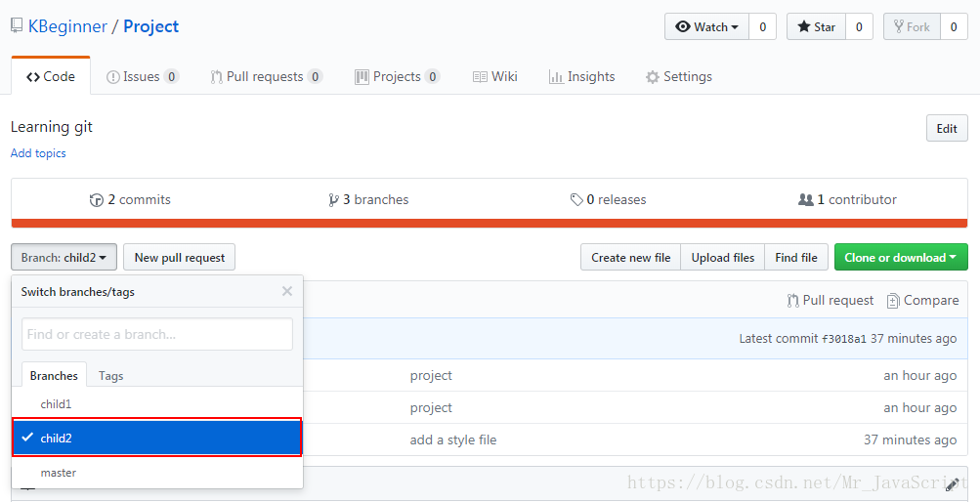Open the Pull requests tab

266,76
